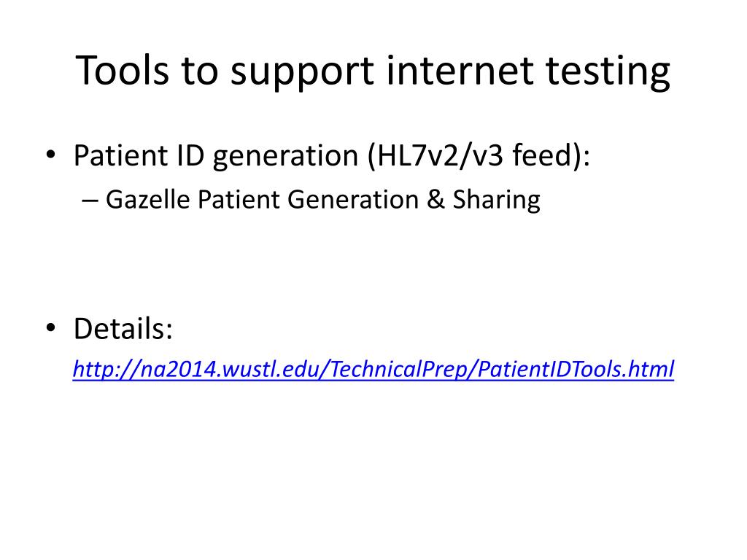Click the bullet dot before 'Details:'
This screenshot has height=560, width=747.
(x=50, y=327)
